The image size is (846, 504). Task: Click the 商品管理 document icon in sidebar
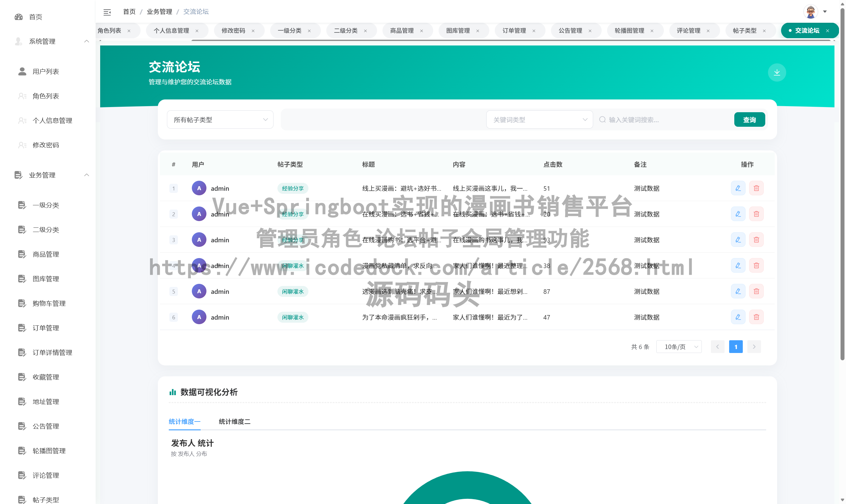[x=22, y=254]
